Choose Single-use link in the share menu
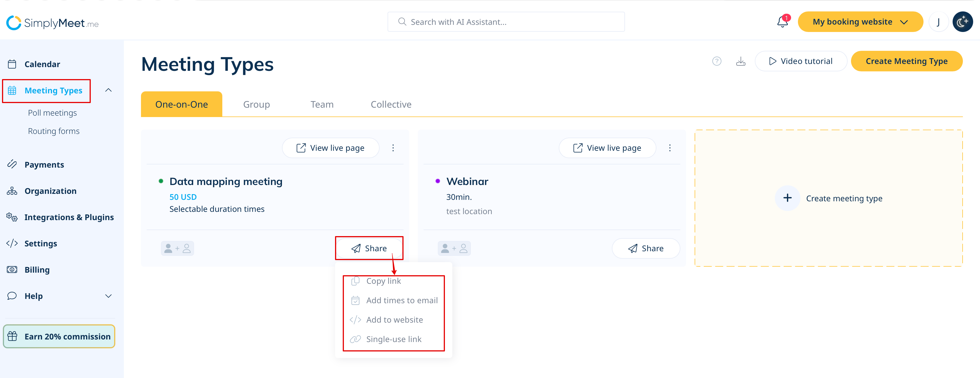980x378 pixels. click(393, 339)
